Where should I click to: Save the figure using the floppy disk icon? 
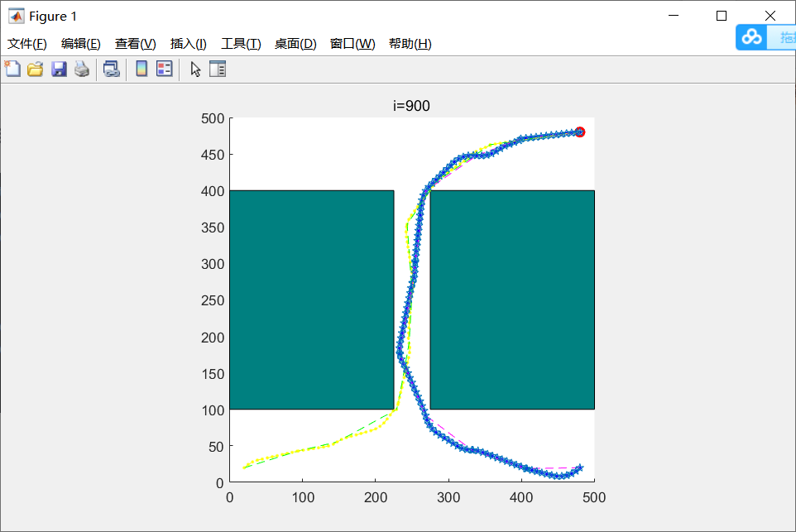(59, 69)
